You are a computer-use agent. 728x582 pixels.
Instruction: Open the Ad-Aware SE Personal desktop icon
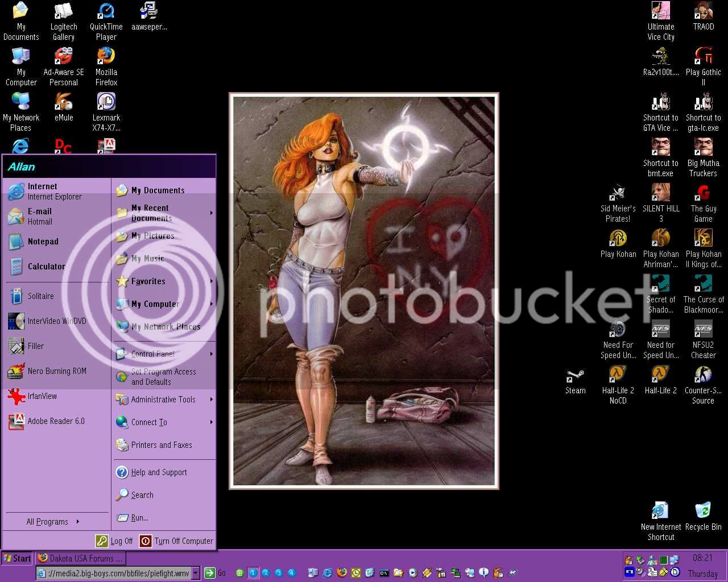coord(64,67)
